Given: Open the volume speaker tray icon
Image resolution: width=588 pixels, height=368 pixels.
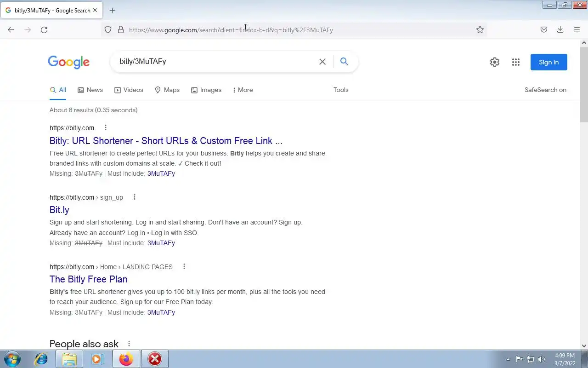Looking at the screenshot, I should [542, 359].
